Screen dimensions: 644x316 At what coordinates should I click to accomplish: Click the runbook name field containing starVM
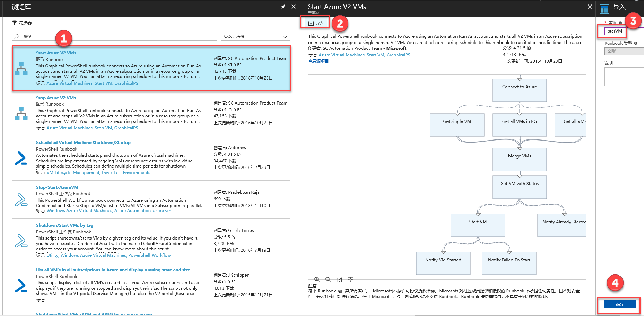(x=624, y=31)
